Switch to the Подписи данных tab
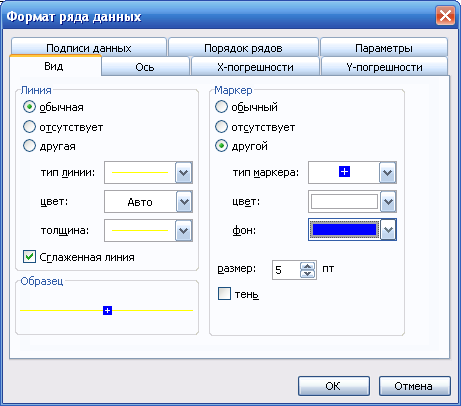 (89, 48)
